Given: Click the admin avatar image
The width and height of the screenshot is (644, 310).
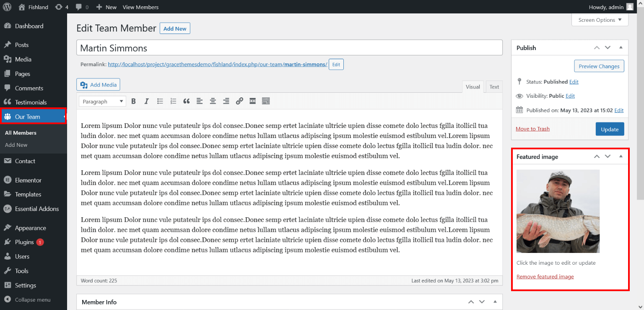Looking at the screenshot, I should (630, 7).
